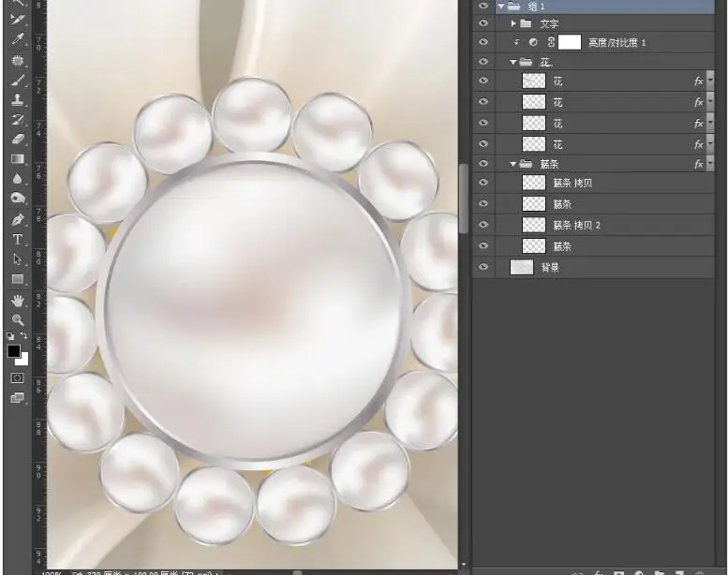Select the Blur droplet tool

pos(18,179)
